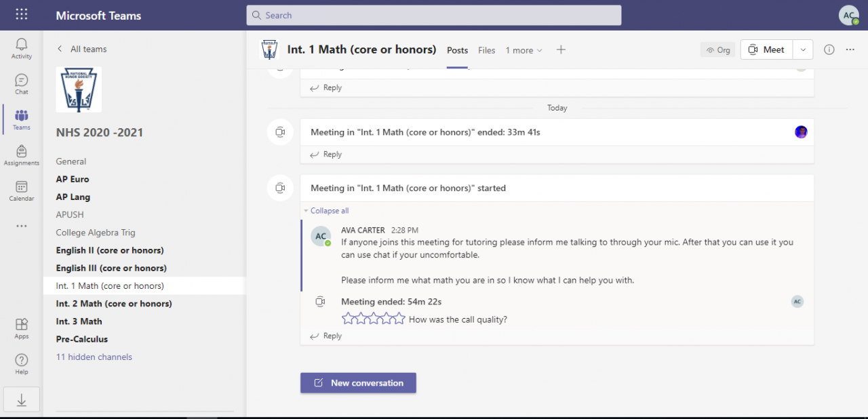Reply under the Meeting ended 54m 22s thread

point(326,336)
